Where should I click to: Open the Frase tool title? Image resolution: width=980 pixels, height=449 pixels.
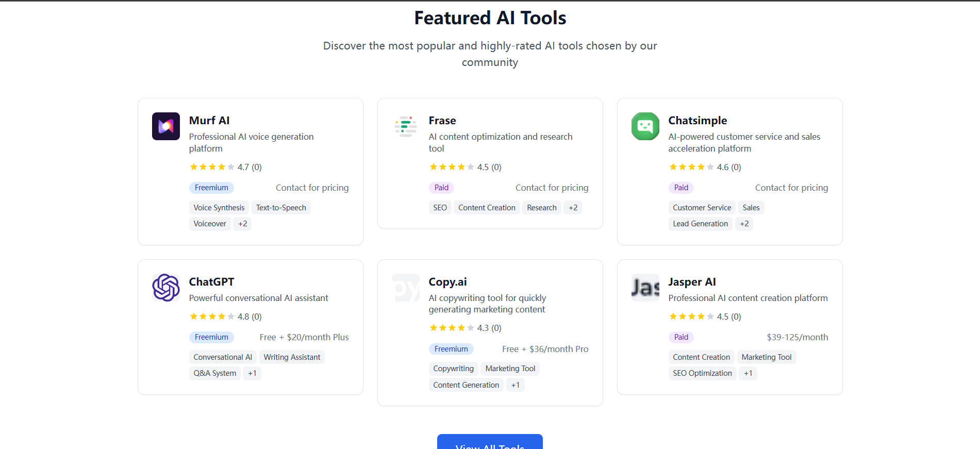tap(442, 121)
